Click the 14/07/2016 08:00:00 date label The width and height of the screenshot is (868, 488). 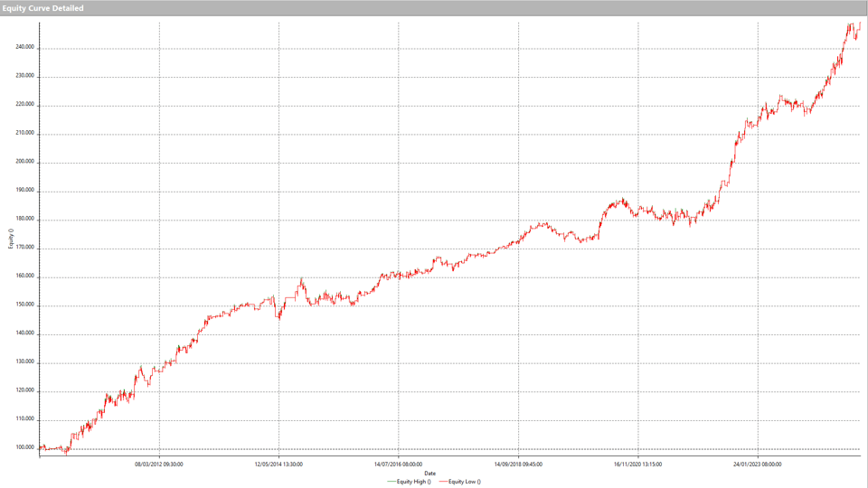(x=398, y=464)
